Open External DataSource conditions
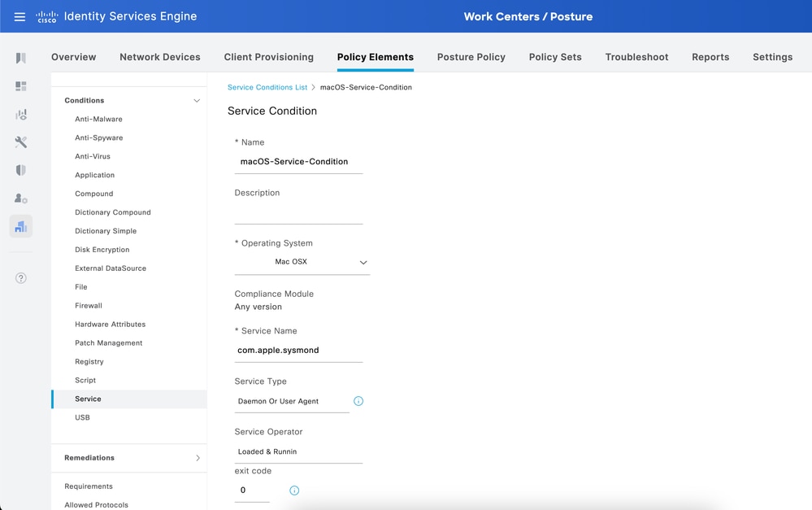The width and height of the screenshot is (812, 510). click(x=111, y=268)
